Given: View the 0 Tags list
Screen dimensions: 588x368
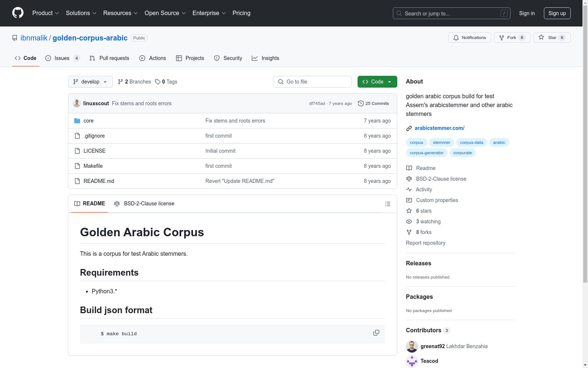Looking at the screenshot, I should [x=166, y=82].
